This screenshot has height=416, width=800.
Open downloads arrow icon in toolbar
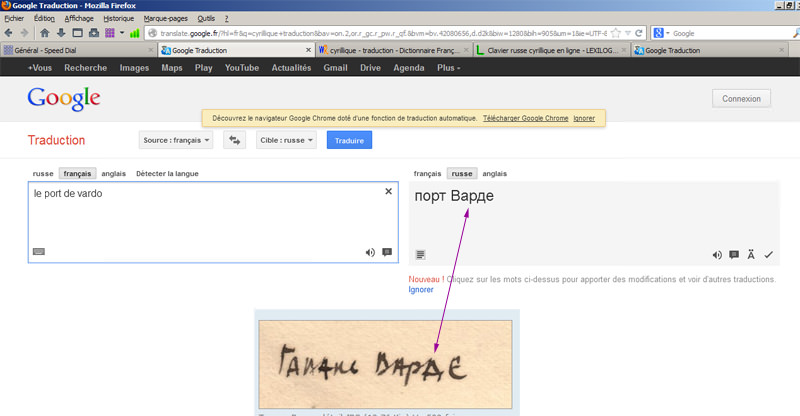61,33
